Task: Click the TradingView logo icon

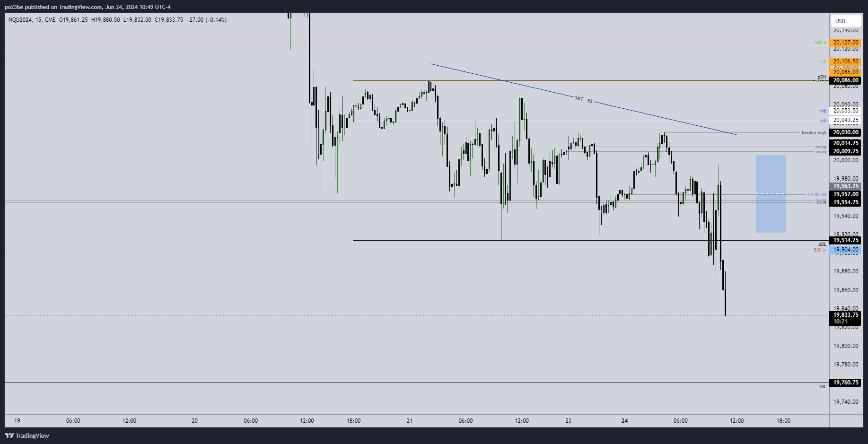Action: pos(9,435)
